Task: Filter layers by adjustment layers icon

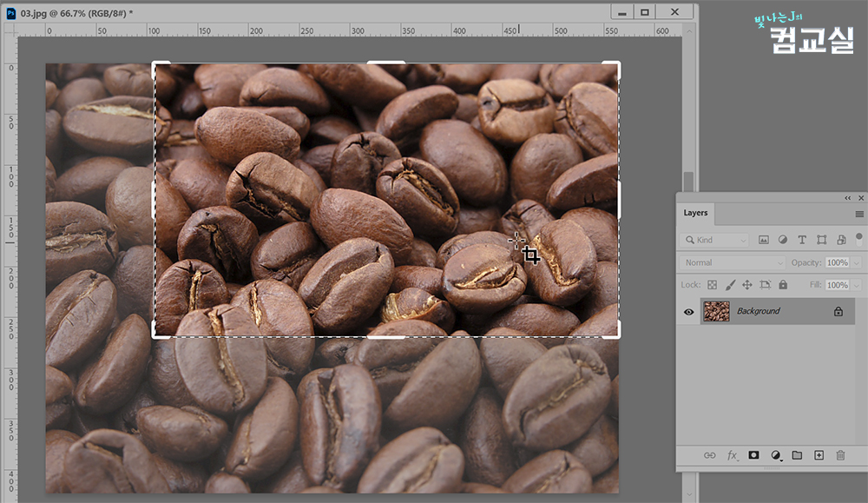Action: coord(783,240)
